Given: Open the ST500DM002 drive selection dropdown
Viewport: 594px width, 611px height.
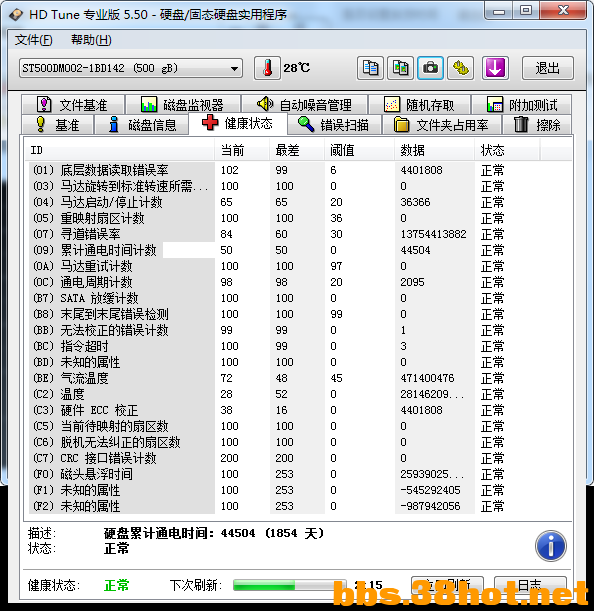Looking at the screenshot, I should click(131, 69).
